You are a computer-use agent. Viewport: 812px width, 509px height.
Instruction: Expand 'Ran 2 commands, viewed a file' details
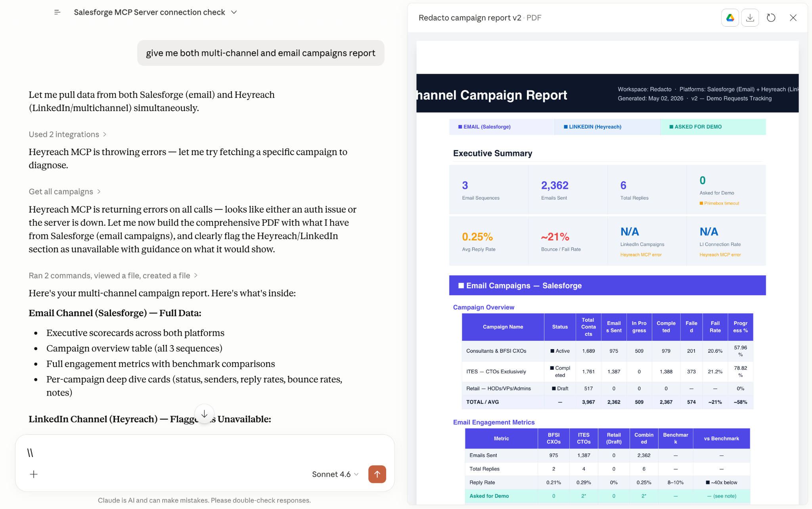pyautogui.click(x=113, y=276)
